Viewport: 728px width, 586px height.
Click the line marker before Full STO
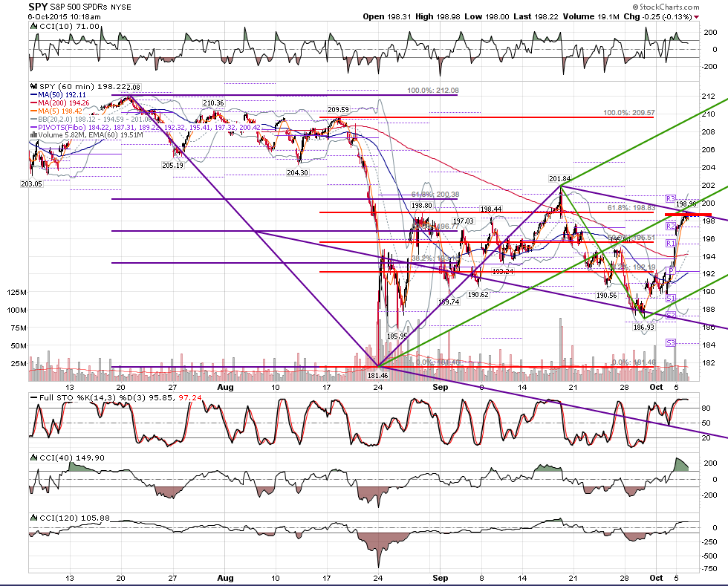pyautogui.click(x=33, y=398)
